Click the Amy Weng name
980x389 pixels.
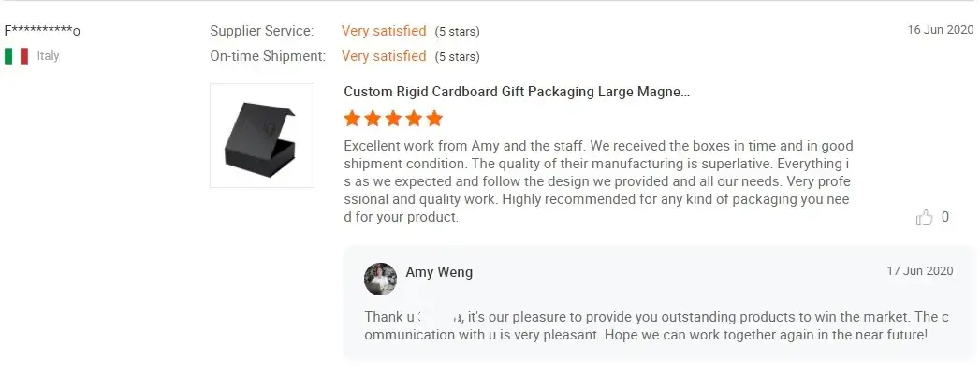tap(439, 271)
